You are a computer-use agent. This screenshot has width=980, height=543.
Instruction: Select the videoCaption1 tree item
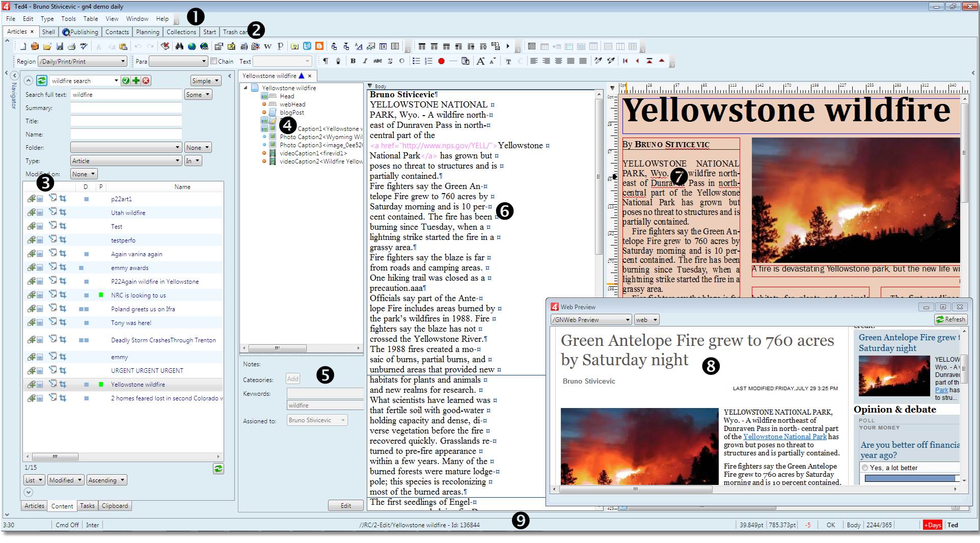pos(313,153)
